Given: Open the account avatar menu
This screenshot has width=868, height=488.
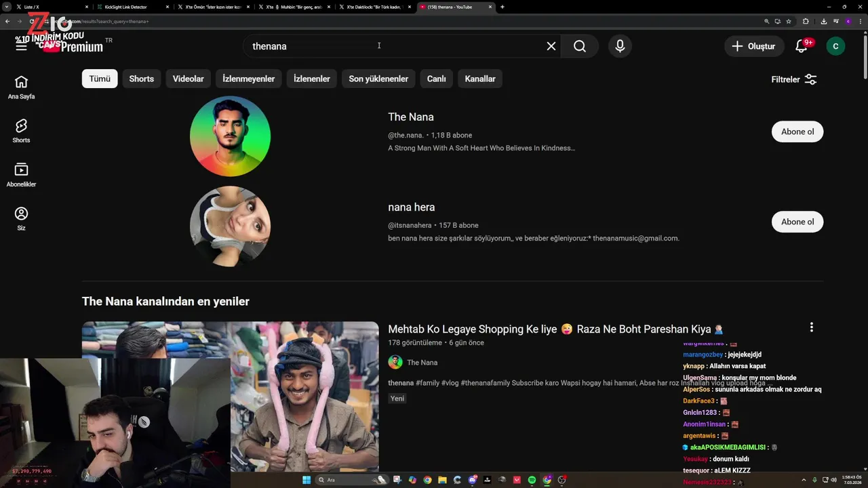Looking at the screenshot, I should (x=835, y=46).
